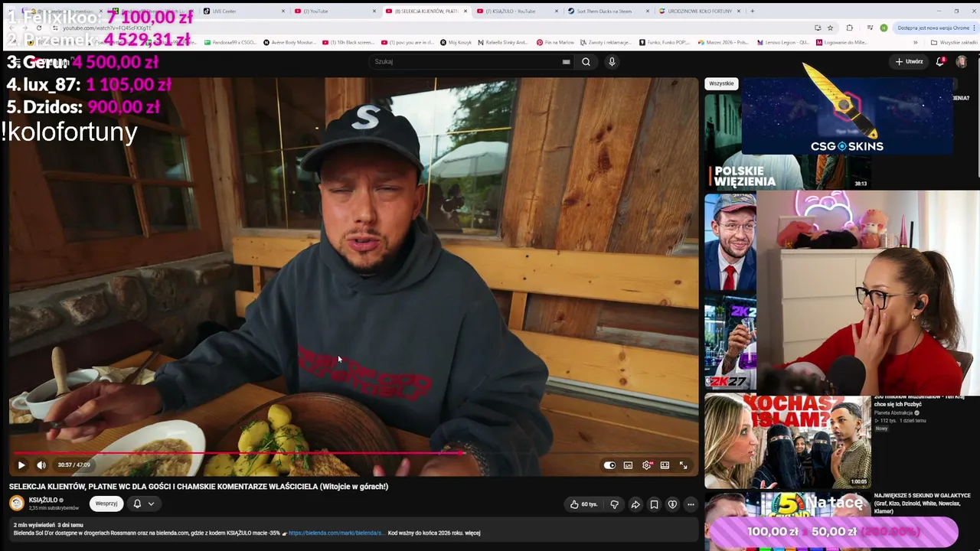Screen dimensions: 980x551
Task: Open the 2K27 recommended video thumbnail
Action: (x=730, y=344)
